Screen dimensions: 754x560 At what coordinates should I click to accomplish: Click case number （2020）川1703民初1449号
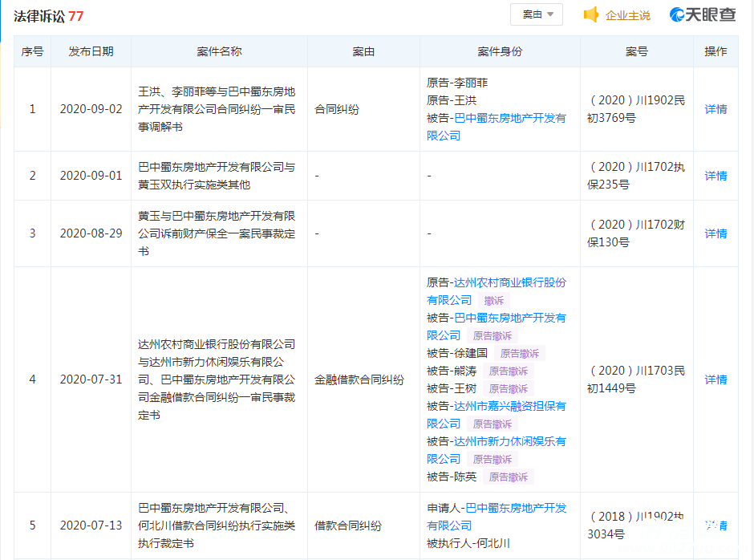[x=636, y=379]
